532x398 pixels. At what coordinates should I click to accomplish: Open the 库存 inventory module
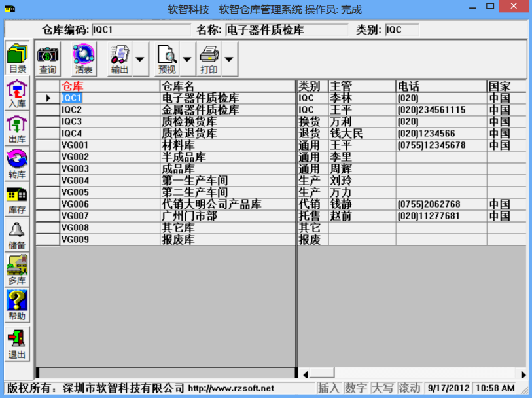point(17,200)
